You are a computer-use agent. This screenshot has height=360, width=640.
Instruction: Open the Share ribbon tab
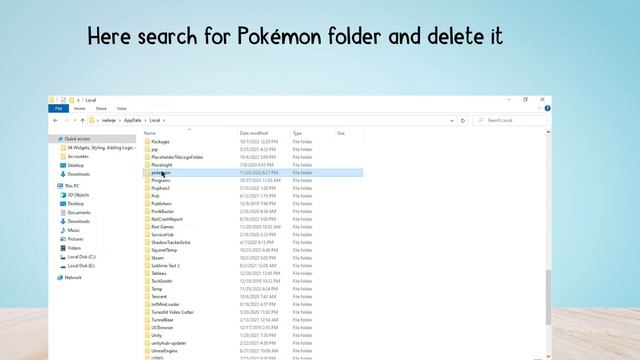pyautogui.click(x=101, y=109)
